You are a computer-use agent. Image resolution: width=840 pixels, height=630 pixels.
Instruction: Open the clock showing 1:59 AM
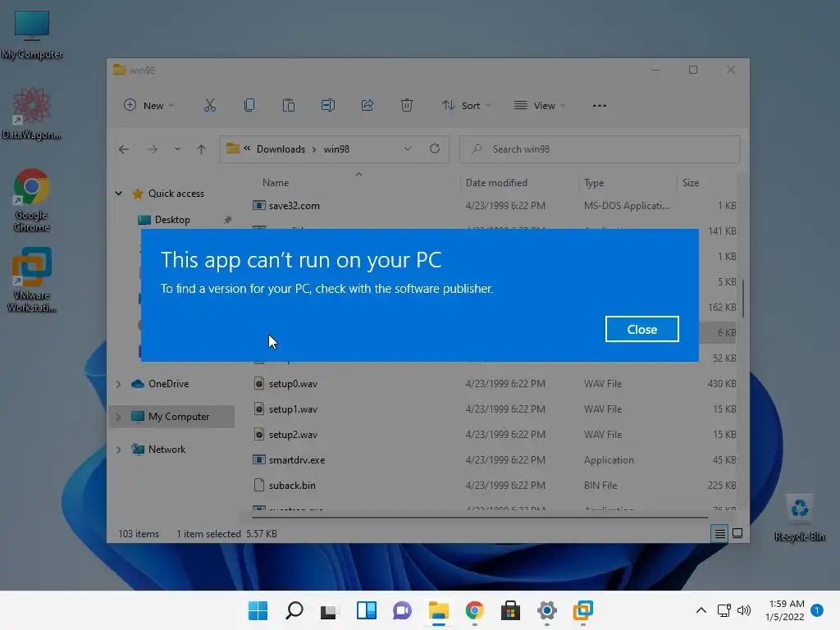tap(785, 610)
